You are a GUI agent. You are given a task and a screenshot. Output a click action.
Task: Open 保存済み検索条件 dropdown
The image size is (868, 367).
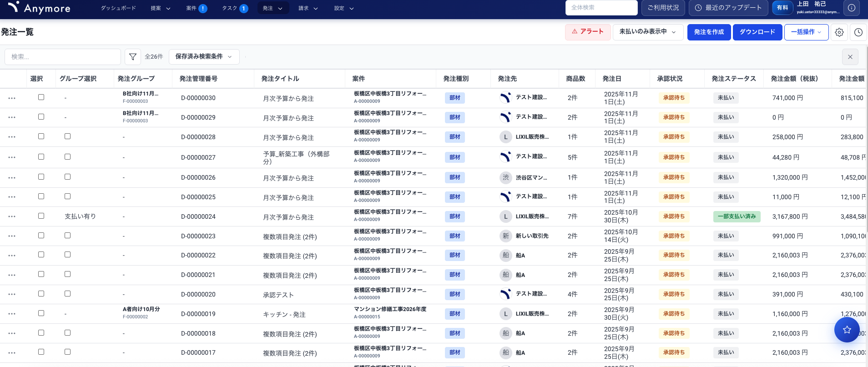pos(204,56)
